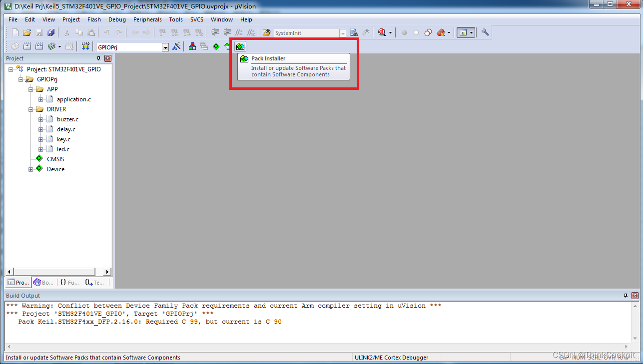
Task: Insert breakpoint with the grey circle icon
Action: 404,32
